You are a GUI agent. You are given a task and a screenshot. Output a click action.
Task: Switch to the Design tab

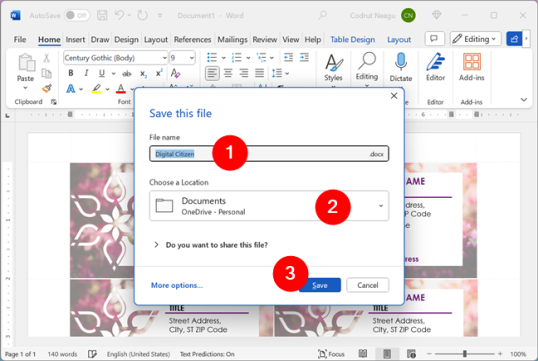[x=126, y=39]
